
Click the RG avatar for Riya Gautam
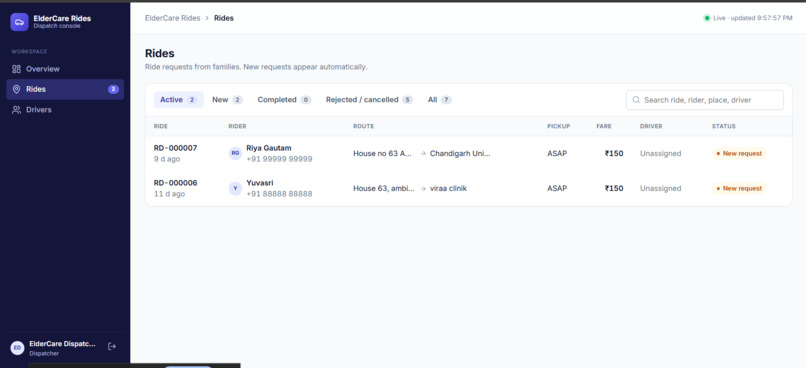235,153
